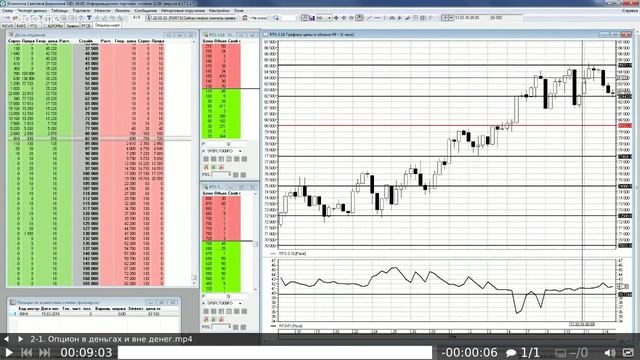Click the bold T text toolbar icon

pos(89,18)
